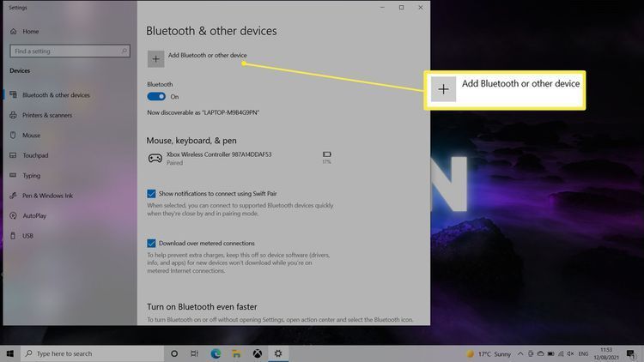Screen dimensions: 644x362
Task: Open AutoPlay settings in the sidebar
Action: point(34,215)
